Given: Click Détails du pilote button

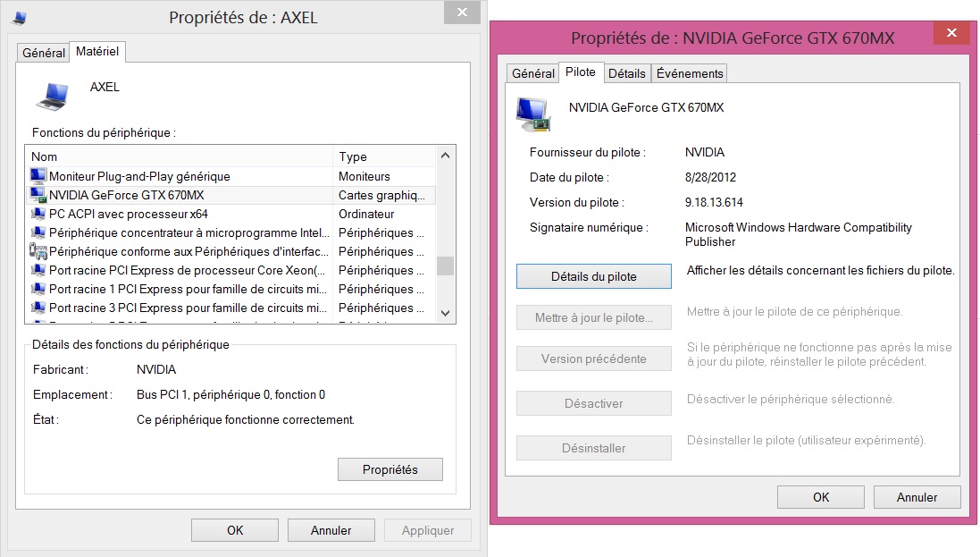Looking at the screenshot, I should pyautogui.click(x=594, y=276).
